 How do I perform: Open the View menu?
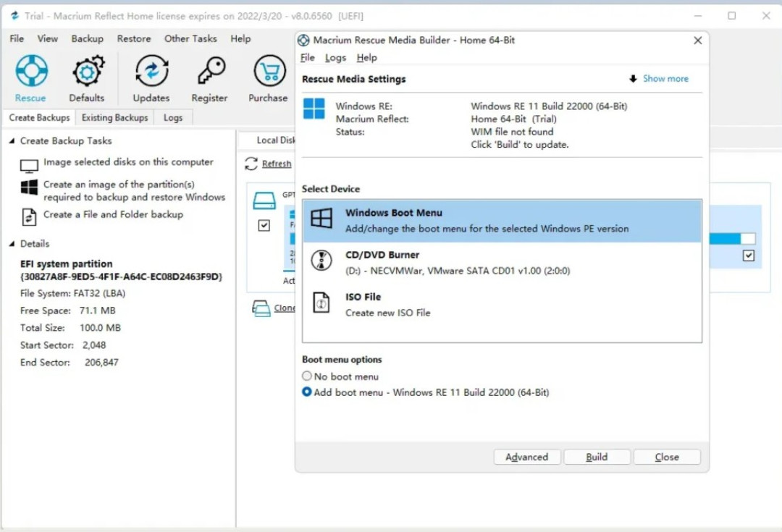click(47, 38)
